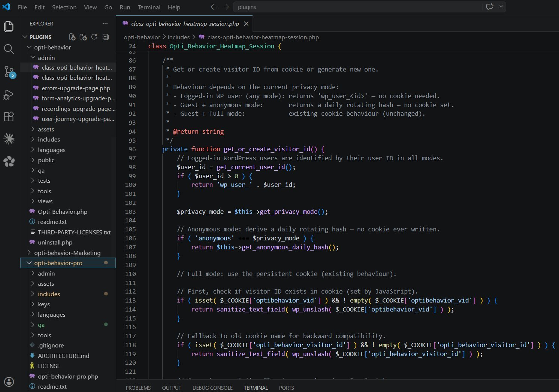Open the File menu

pos(22,7)
